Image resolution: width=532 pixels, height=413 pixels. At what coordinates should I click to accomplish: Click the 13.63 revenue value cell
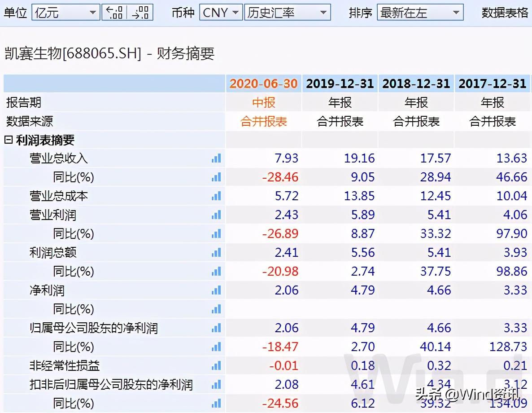(x=493, y=158)
